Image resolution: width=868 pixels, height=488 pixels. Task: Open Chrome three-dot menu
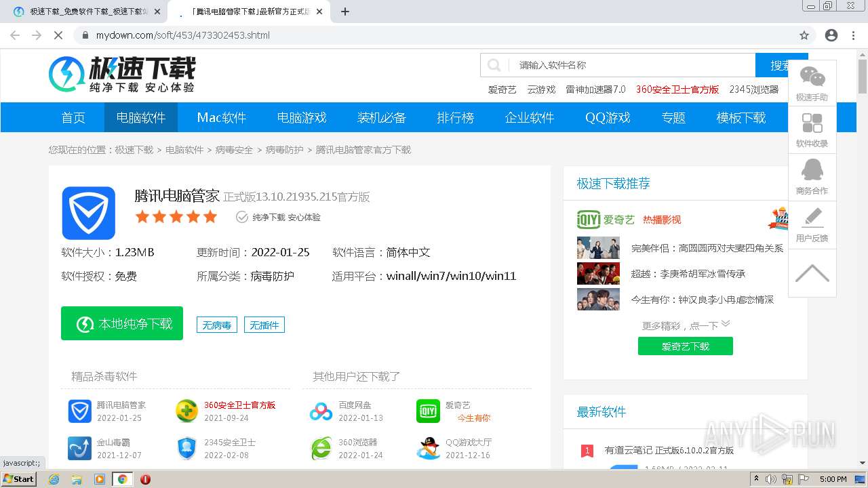coord(853,35)
